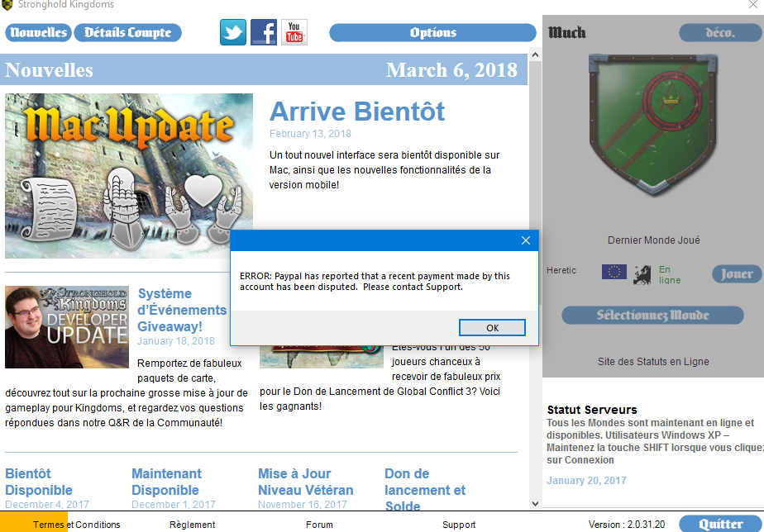Close the Stronghold Kingdoms window
Image resolution: width=764 pixels, height=532 pixels.
752,5
